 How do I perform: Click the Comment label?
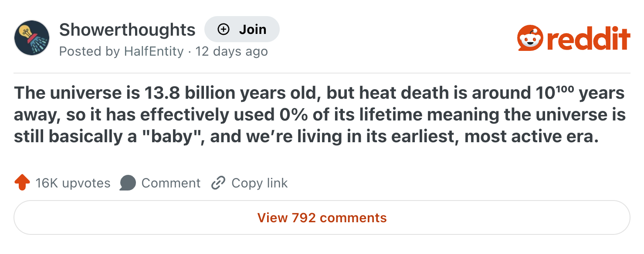[171, 183]
